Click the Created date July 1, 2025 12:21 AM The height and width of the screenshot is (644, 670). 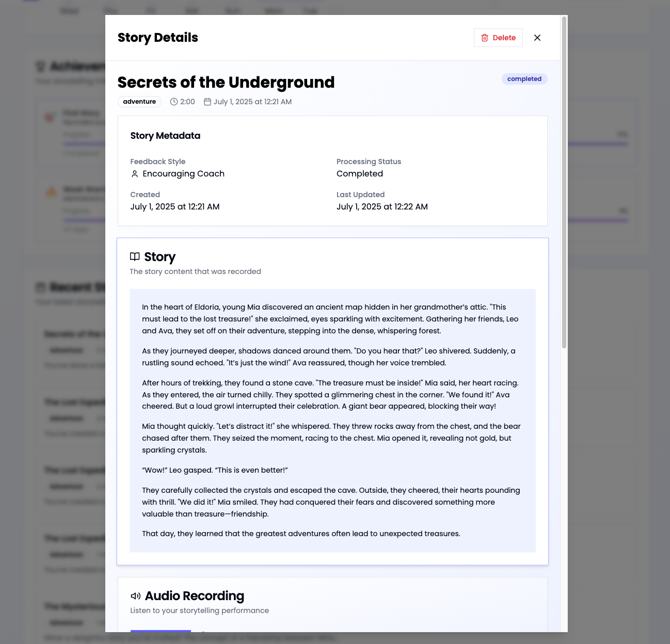[x=175, y=207]
